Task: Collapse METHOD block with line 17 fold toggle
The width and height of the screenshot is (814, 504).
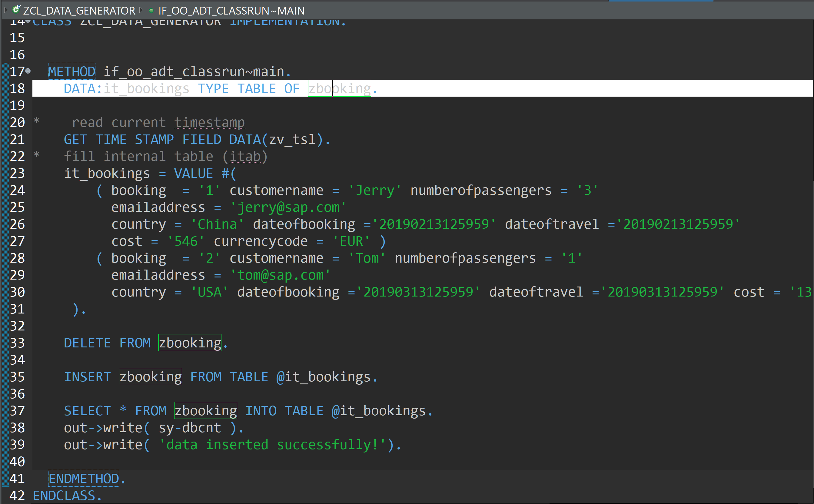Action: tap(28, 71)
